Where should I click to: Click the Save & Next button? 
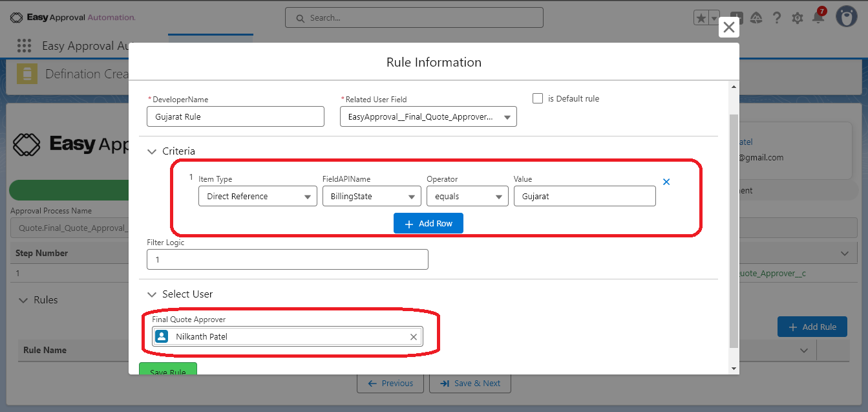471,383
